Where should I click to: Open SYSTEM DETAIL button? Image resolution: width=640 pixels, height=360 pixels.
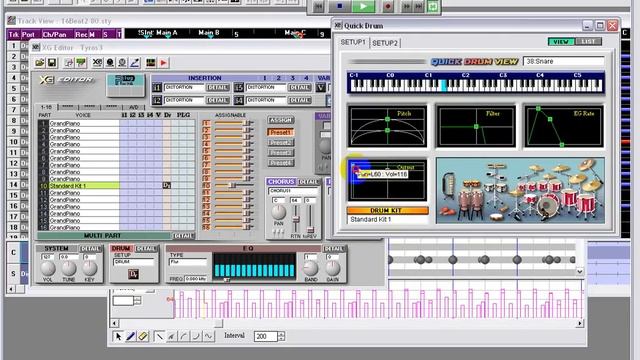coord(90,248)
